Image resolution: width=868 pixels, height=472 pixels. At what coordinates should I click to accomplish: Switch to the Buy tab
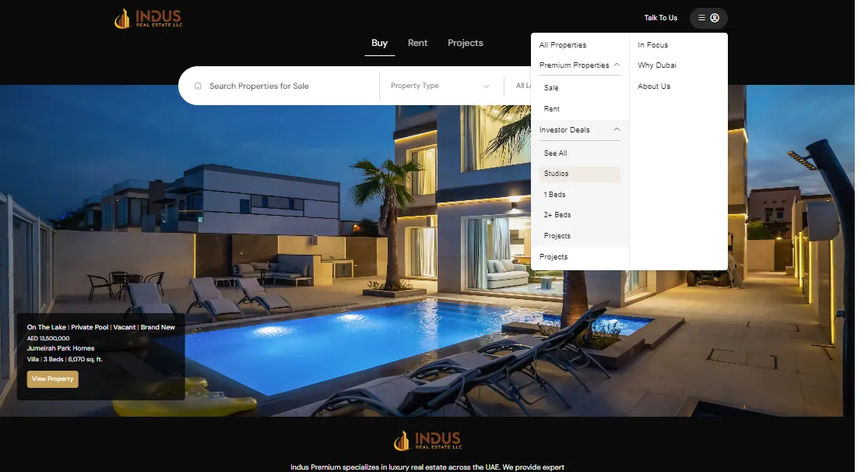pyautogui.click(x=379, y=43)
